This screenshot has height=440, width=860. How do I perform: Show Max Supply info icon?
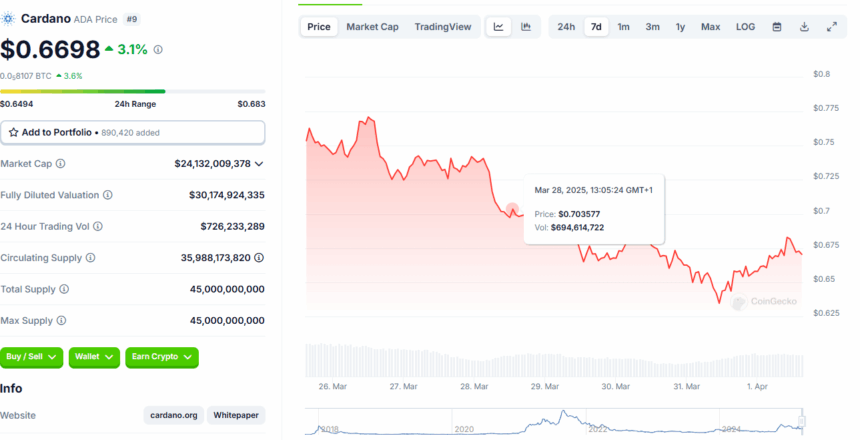tap(61, 320)
